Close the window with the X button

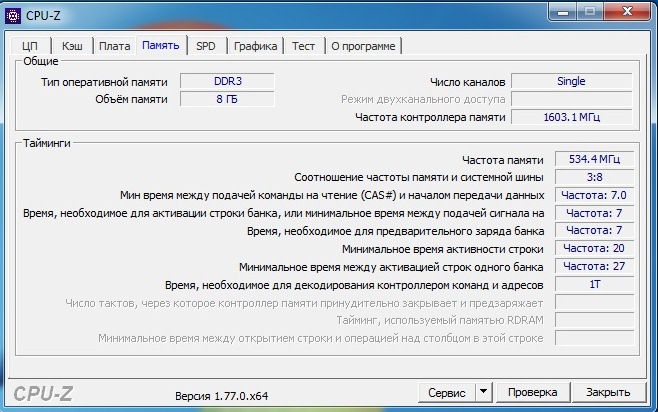627,12
